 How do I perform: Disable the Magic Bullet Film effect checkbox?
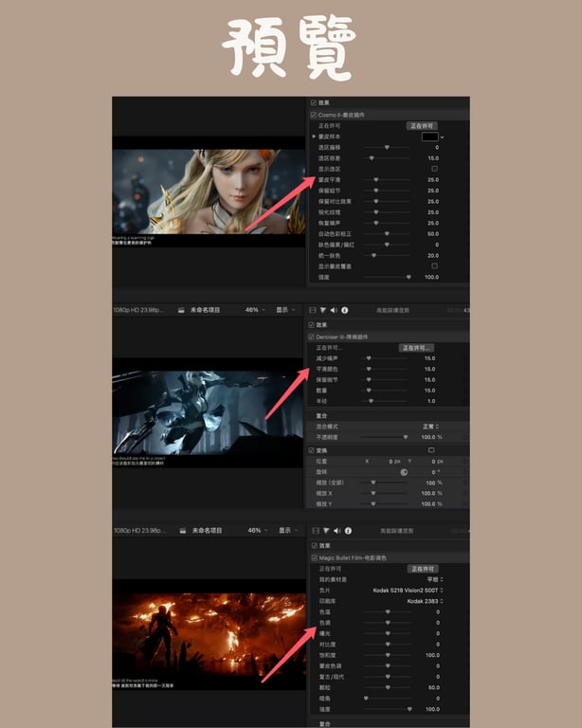pos(314,557)
